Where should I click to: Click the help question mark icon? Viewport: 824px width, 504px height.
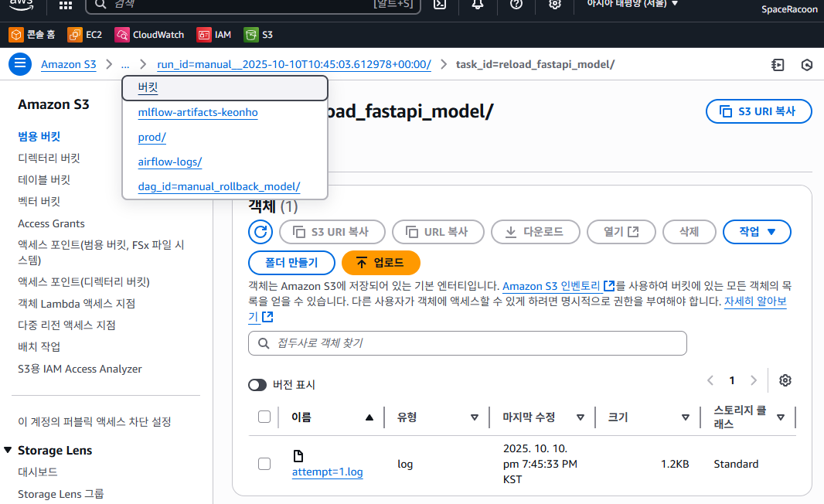516,5
